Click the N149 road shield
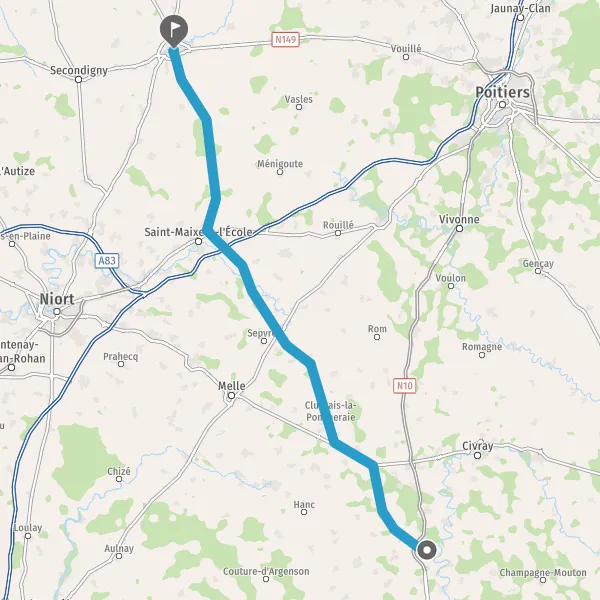The height and width of the screenshot is (600, 600). click(x=285, y=39)
